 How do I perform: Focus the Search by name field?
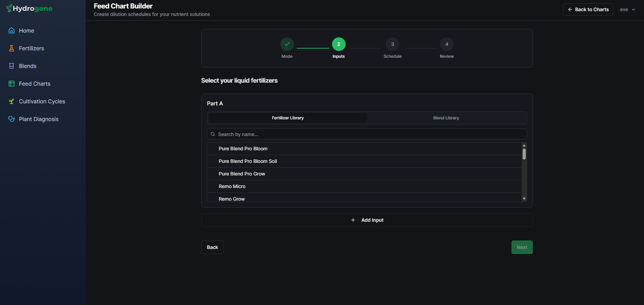pyautogui.click(x=367, y=134)
